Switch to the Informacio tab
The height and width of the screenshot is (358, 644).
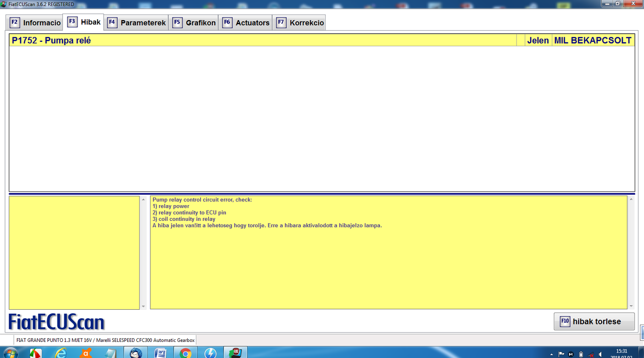(35, 23)
